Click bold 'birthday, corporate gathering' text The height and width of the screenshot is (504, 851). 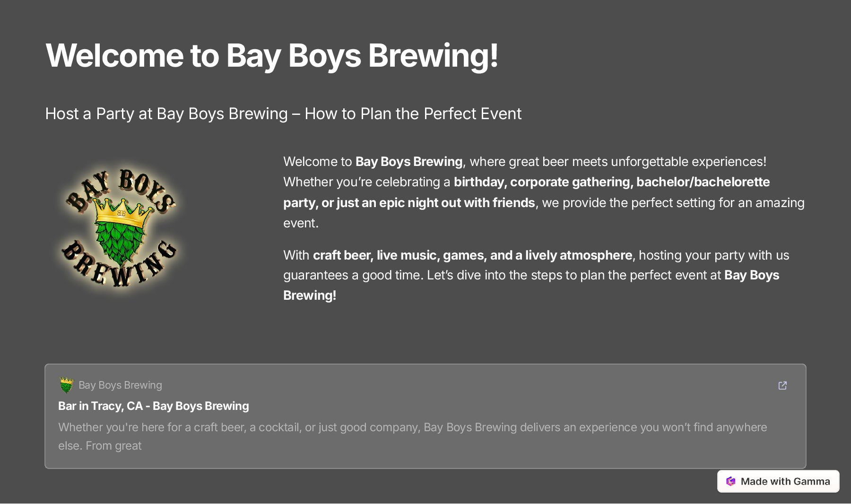(542, 182)
